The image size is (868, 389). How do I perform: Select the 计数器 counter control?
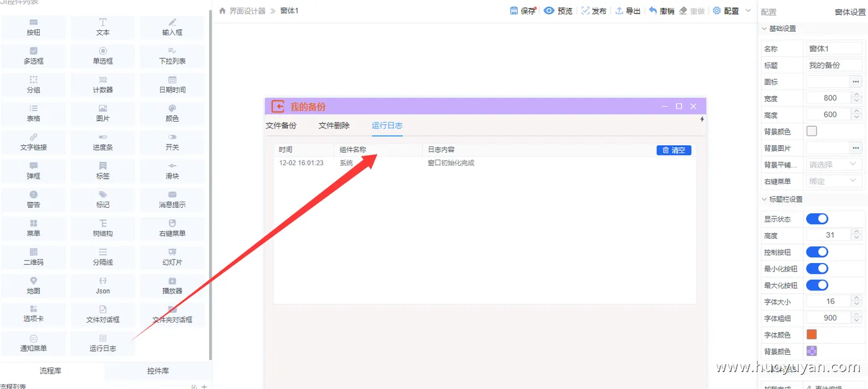coord(103,84)
